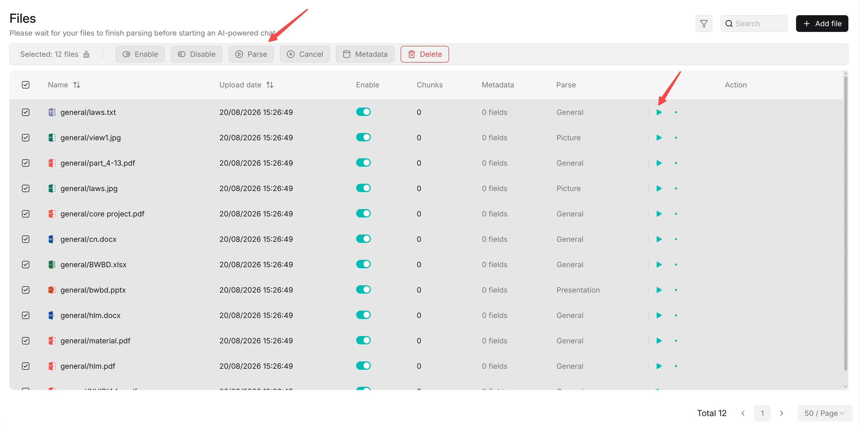The height and width of the screenshot is (425, 868).
Task: Open Picture parse method for general/view1.jpg
Action: (568, 137)
